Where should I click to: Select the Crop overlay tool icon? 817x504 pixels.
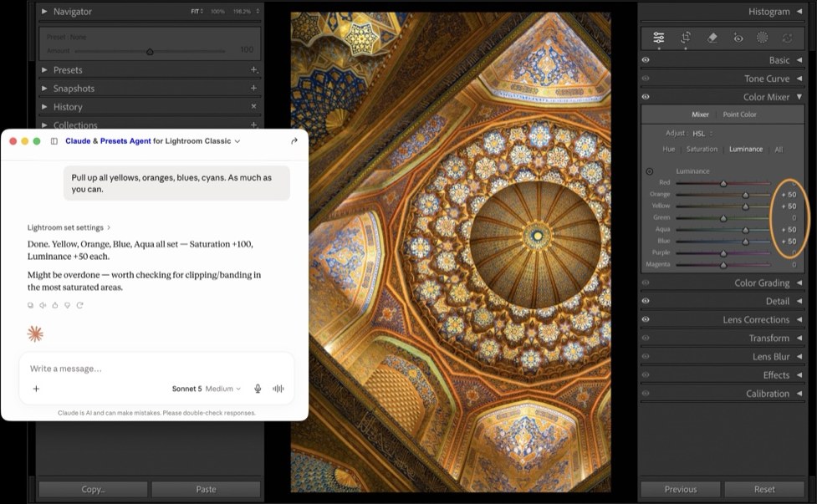[686, 38]
